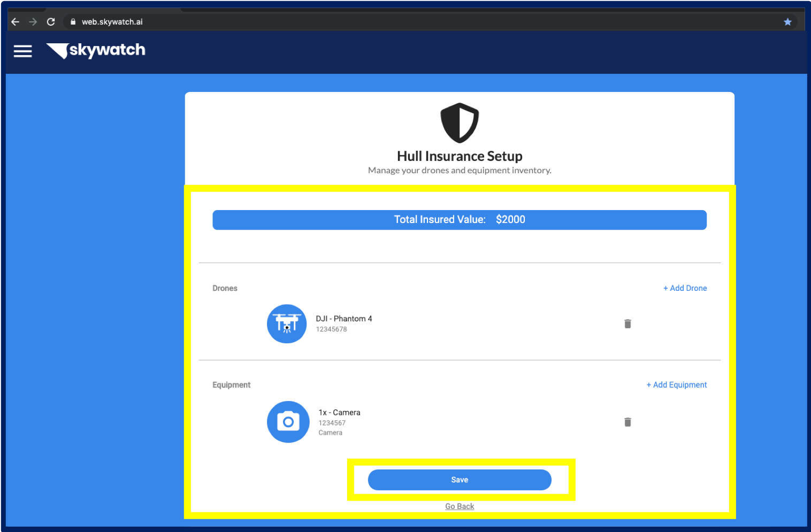
Task: Open the hamburger navigation menu
Action: [22, 51]
